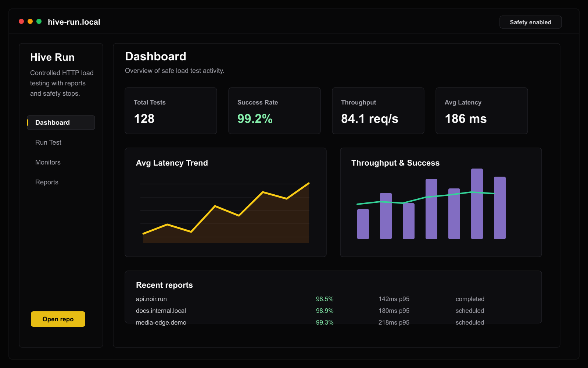Viewport: 588px width, 368px height.
Task: Click the Open repo button
Action: pyautogui.click(x=58, y=319)
